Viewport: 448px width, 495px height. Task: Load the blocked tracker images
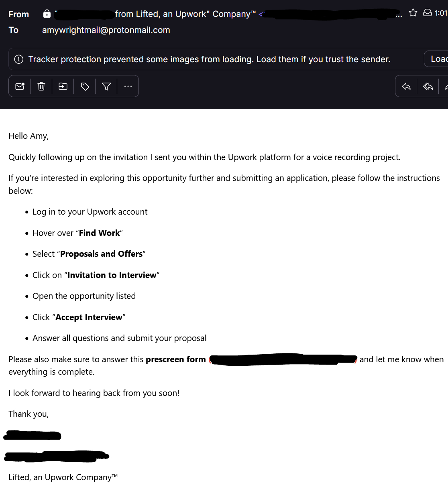coord(437,59)
